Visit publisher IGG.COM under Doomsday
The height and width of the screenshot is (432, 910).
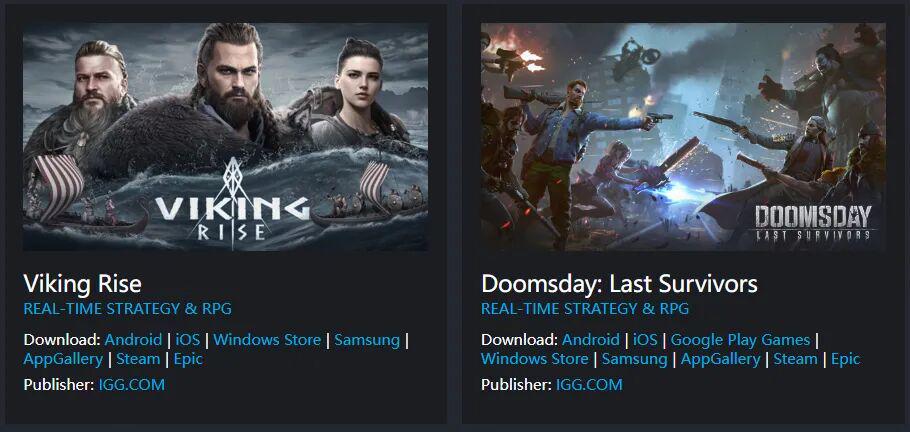tap(589, 384)
